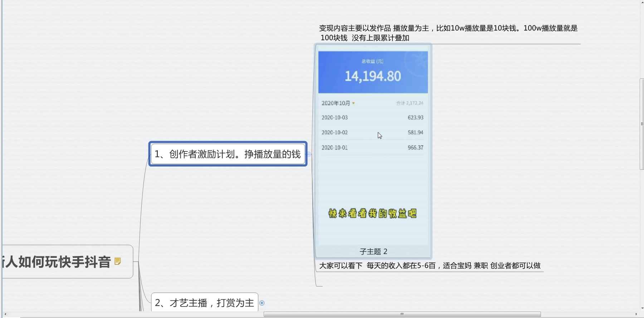This screenshot has width=644, height=318.
Task: Click the 2020年10月 month dropdown in the image
Action: tap(338, 103)
